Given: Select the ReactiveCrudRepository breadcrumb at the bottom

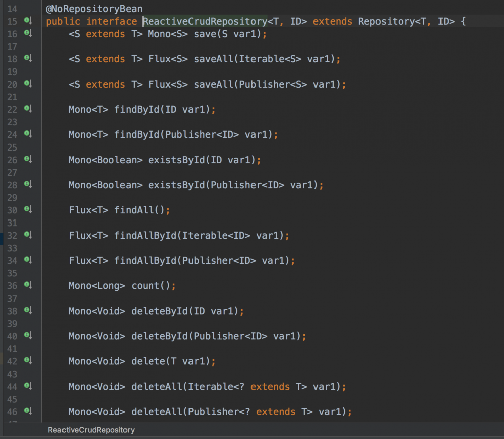Looking at the screenshot, I should (91, 430).
